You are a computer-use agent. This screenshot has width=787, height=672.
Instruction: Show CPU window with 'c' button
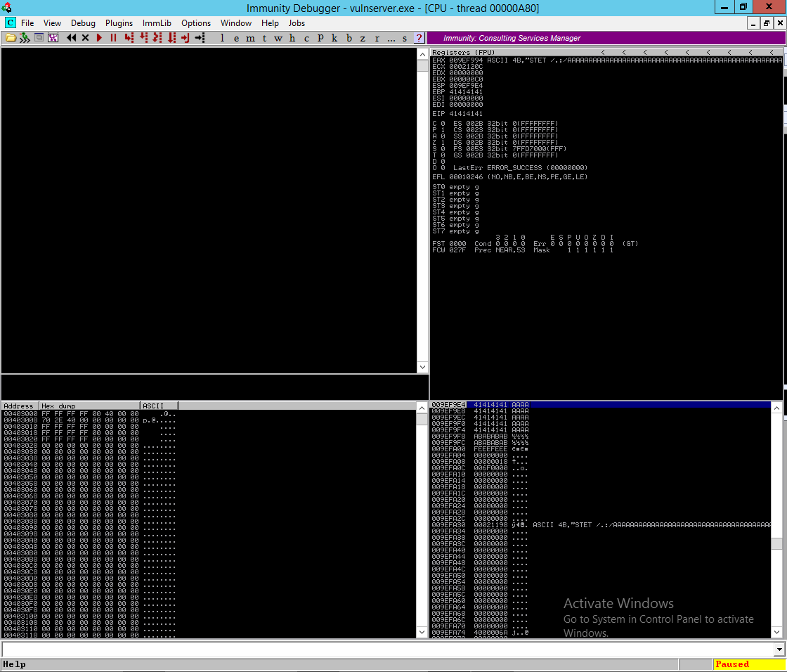coord(306,38)
